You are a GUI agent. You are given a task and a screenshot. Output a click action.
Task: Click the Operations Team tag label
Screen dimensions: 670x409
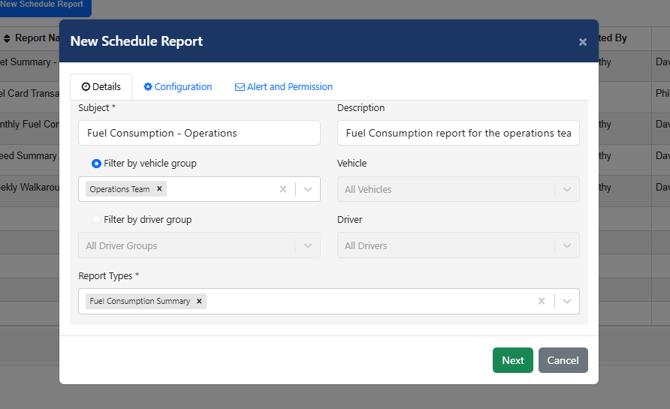(120, 189)
